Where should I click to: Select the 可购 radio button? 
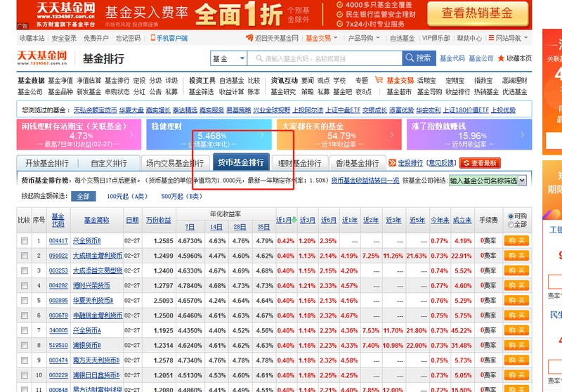coord(511,216)
